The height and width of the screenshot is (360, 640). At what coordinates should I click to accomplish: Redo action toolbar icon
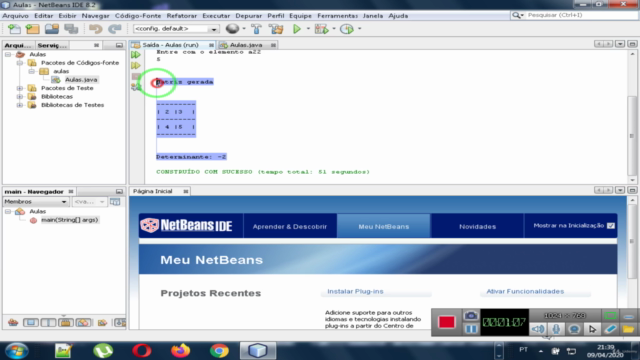[115, 29]
